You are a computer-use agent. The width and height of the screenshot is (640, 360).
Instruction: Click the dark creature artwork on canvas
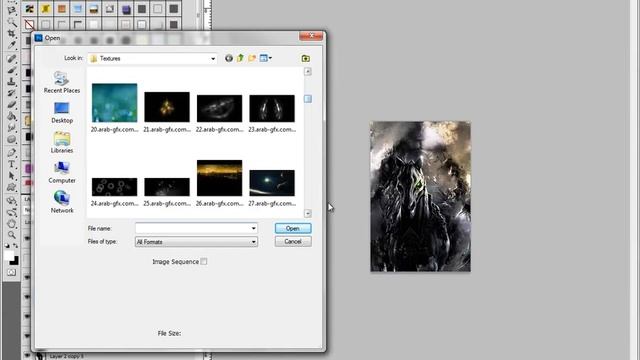420,196
